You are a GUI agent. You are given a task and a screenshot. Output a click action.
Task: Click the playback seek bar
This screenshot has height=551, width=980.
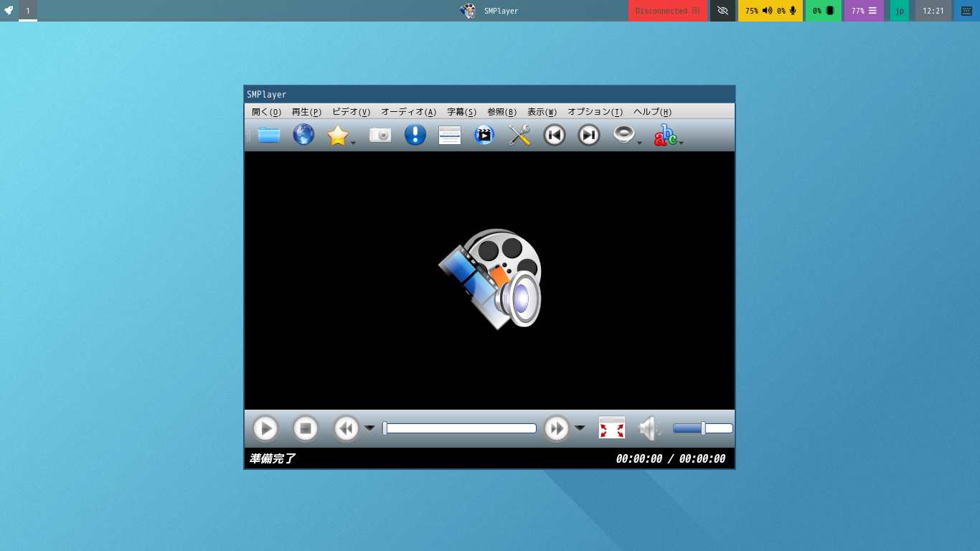coord(459,428)
